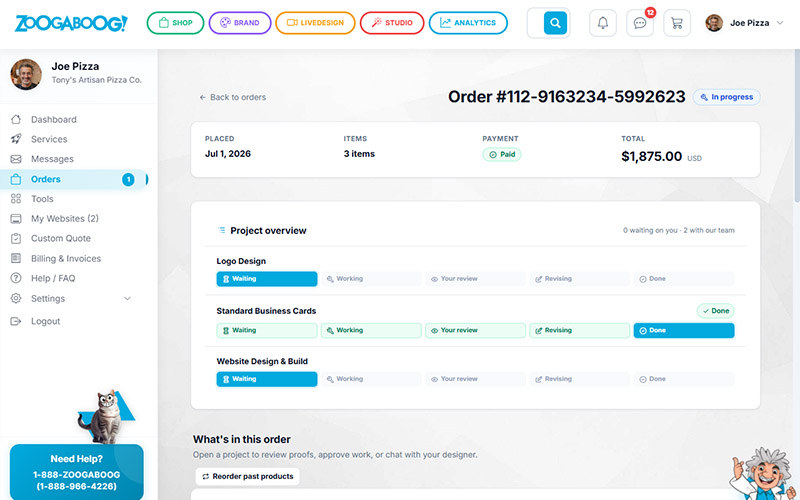Click Standard Business Cards Waiting stage

(267, 331)
